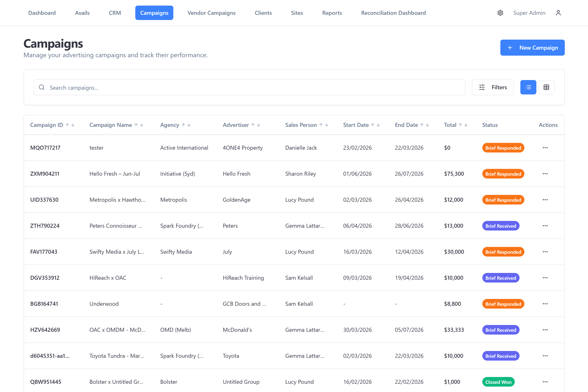Open campaign ZTH790224 link
The image size is (588, 392).
(45, 226)
